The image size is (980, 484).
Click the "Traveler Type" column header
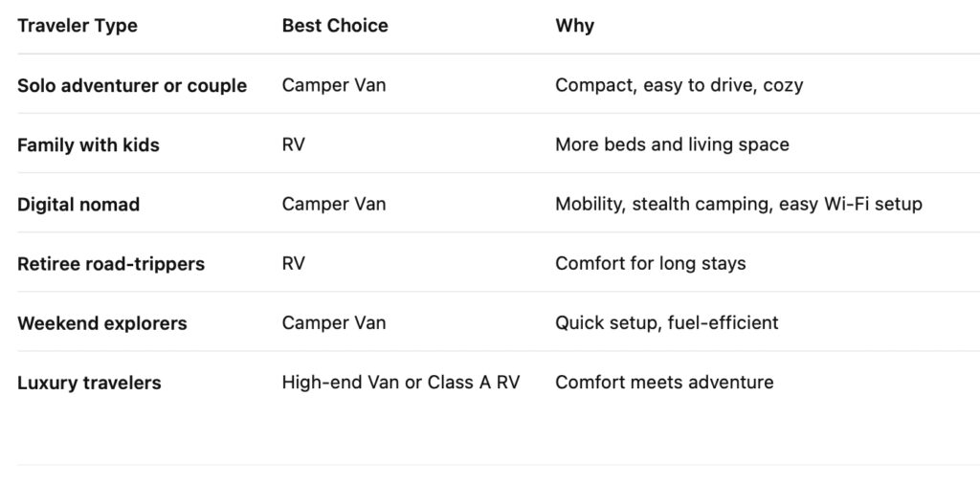(x=78, y=26)
